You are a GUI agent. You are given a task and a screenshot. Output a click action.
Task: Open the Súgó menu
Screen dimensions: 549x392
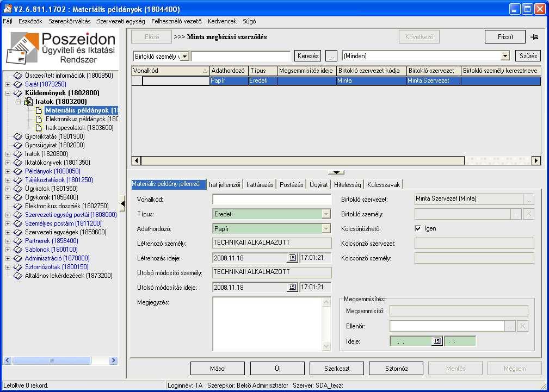coord(249,21)
